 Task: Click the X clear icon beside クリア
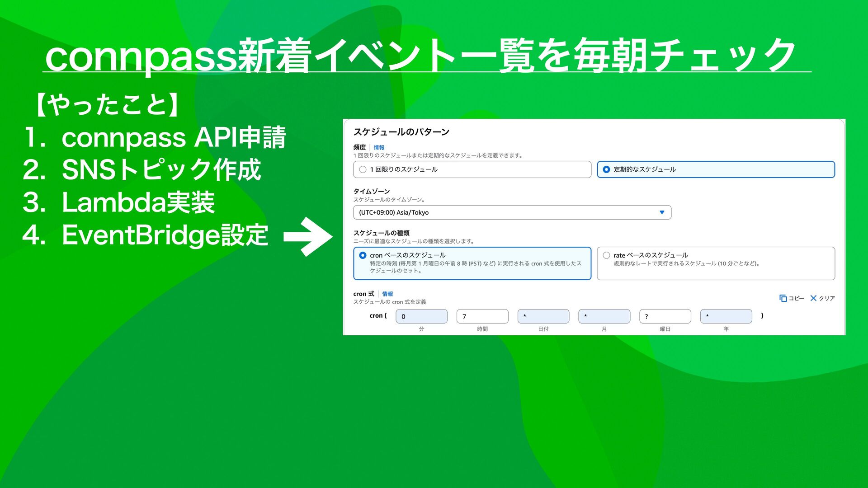[x=813, y=298]
